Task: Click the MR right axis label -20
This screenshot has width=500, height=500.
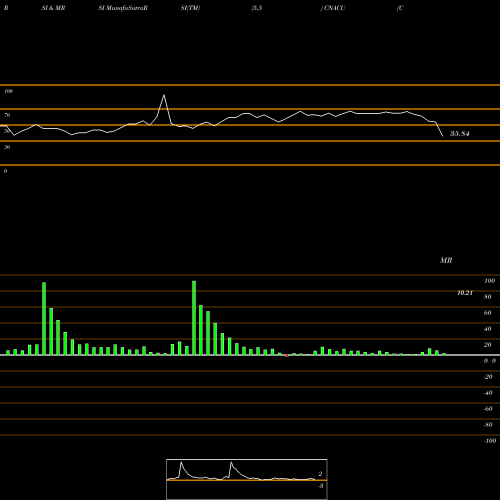Action: click(x=488, y=377)
